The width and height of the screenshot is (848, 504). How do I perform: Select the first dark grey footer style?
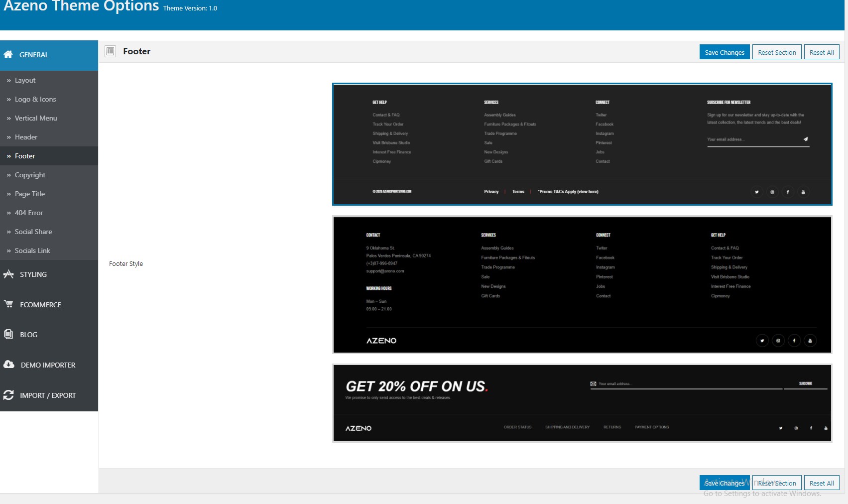pos(582,144)
